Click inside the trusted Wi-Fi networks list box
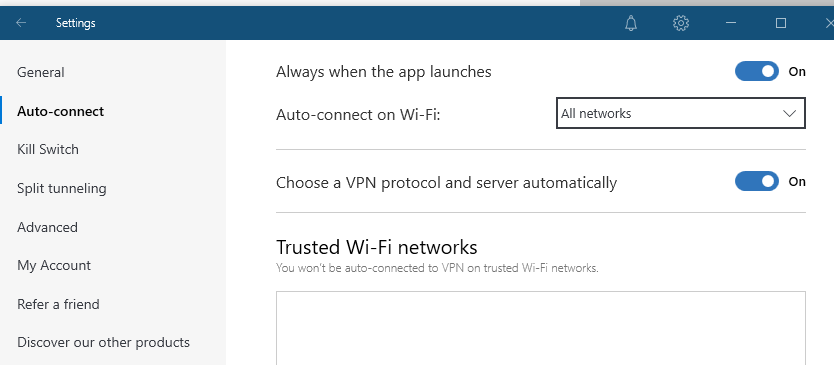The width and height of the screenshot is (834, 365). 540,328
